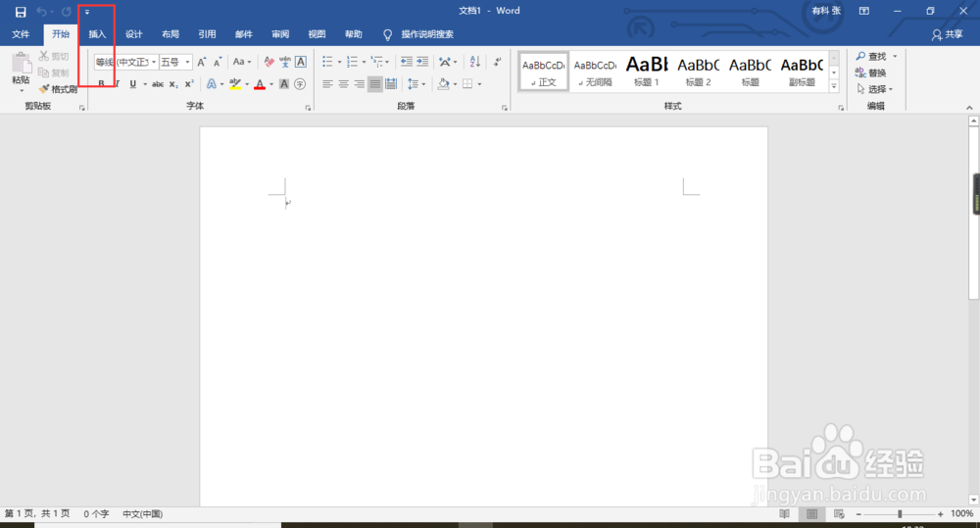Click the numbering list icon
Image resolution: width=980 pixels, height=528 pixels.
(352, 62)
